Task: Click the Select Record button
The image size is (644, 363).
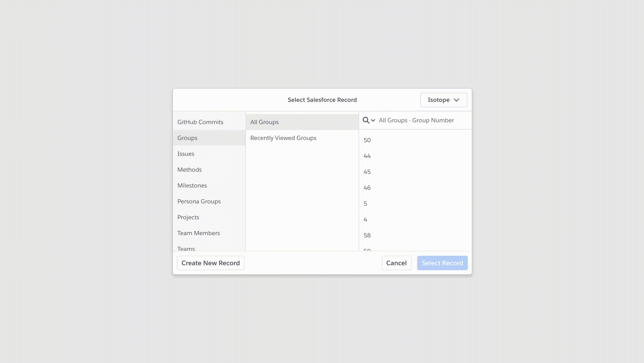Action: click(x=442, y=263)
